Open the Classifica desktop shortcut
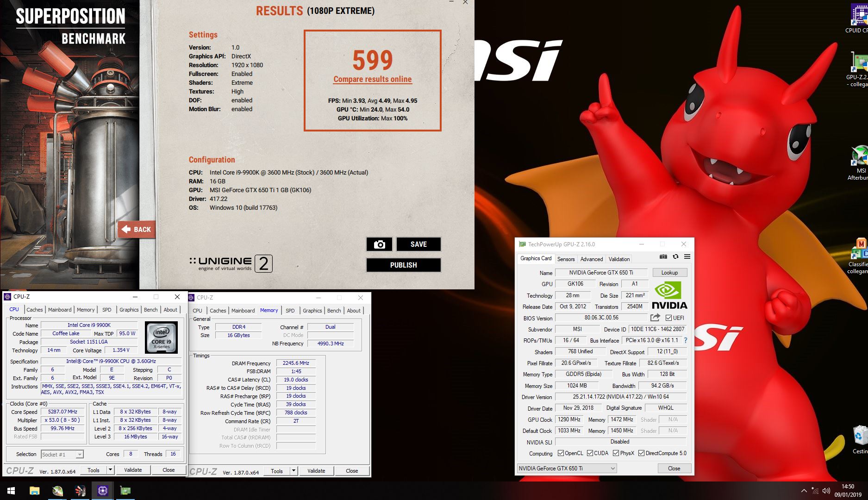Image resolution: width=868 pixels, height=500 pixels. (x=858, y=256)
